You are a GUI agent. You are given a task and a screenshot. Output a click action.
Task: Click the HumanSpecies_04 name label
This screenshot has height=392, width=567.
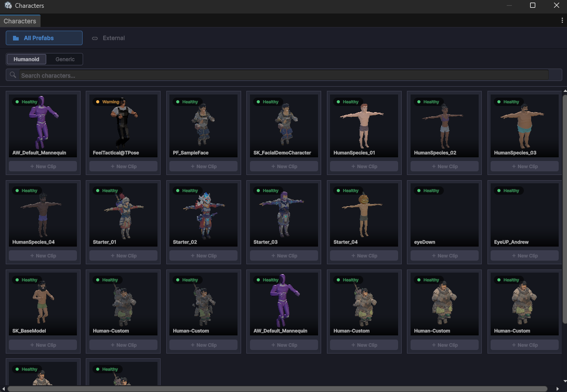pos(33,242)
